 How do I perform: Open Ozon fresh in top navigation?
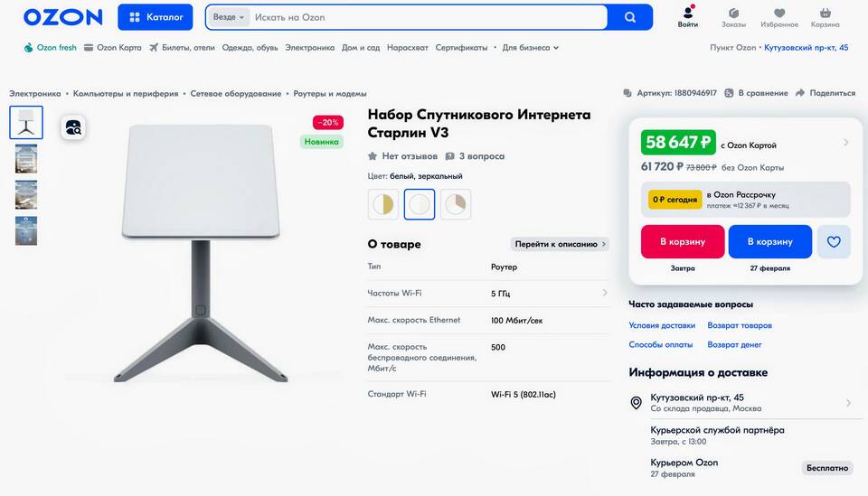coord(50,48)
